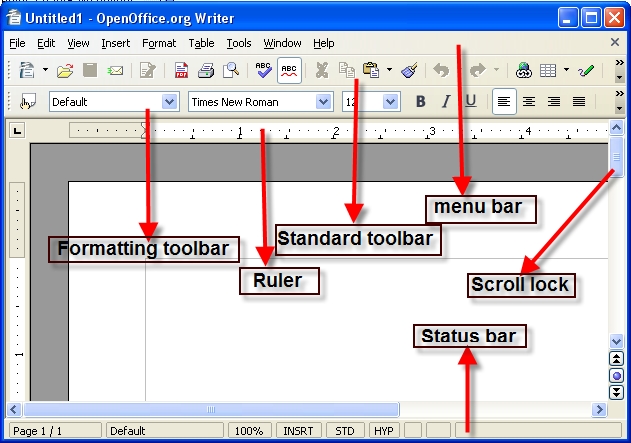This screenshot has height=443, width=631.
Task: Toggle Underline formatting
Action: click(471, 101)
